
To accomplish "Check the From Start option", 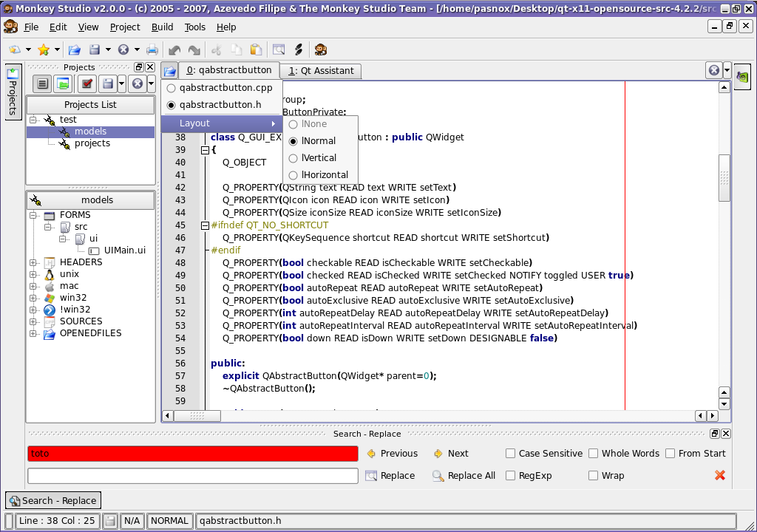I will click(670, 454).
